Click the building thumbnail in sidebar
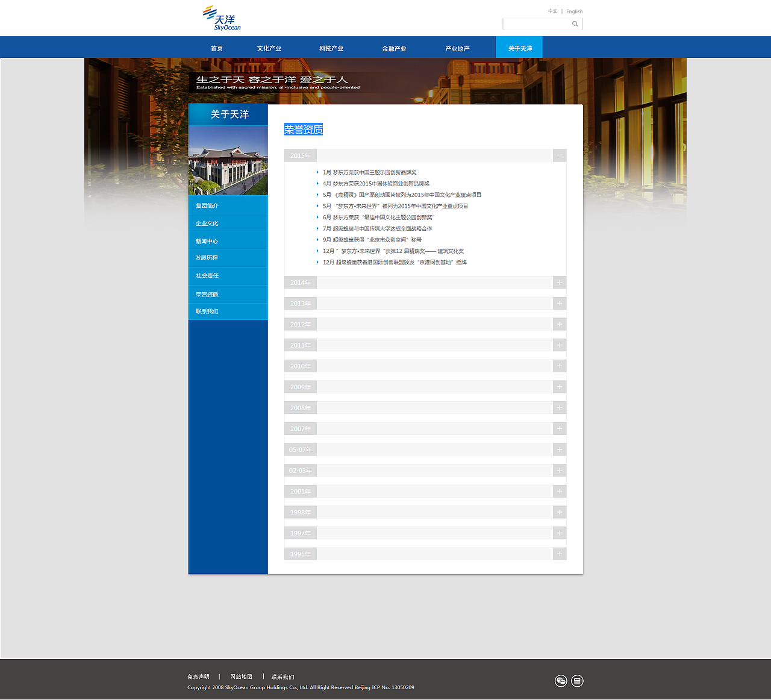The height and width of the screenshot is (700, 771). 228,160
